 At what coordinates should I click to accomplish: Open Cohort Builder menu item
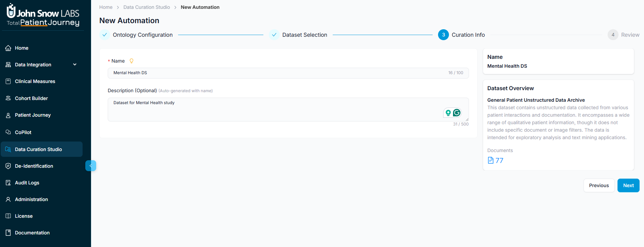coord(41,98)
